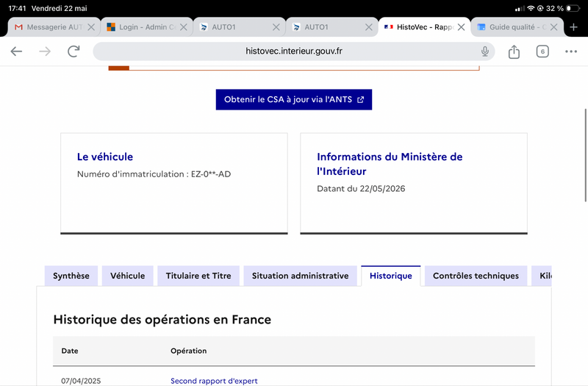Reload the HistoVec page
The image size is (588, 386).
click(73, 51)
